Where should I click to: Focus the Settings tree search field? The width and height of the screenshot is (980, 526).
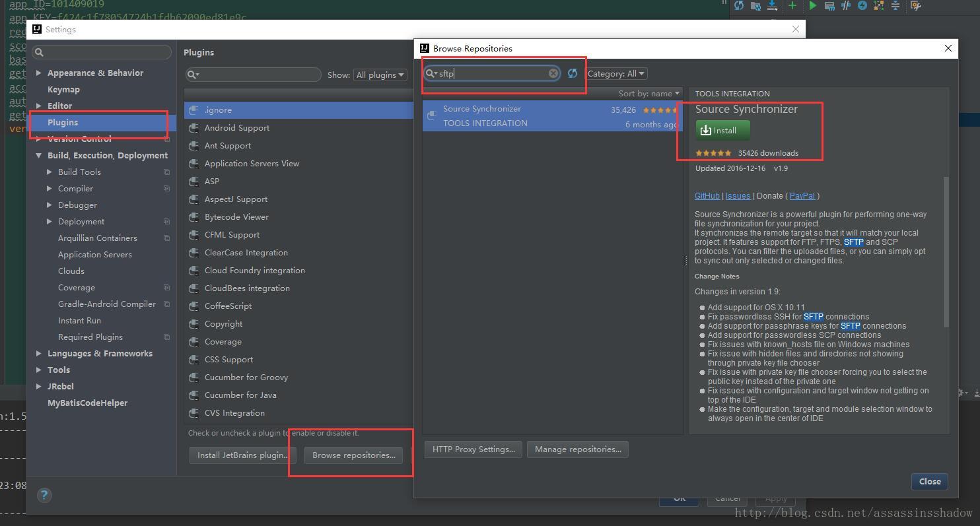pos(102,52)
